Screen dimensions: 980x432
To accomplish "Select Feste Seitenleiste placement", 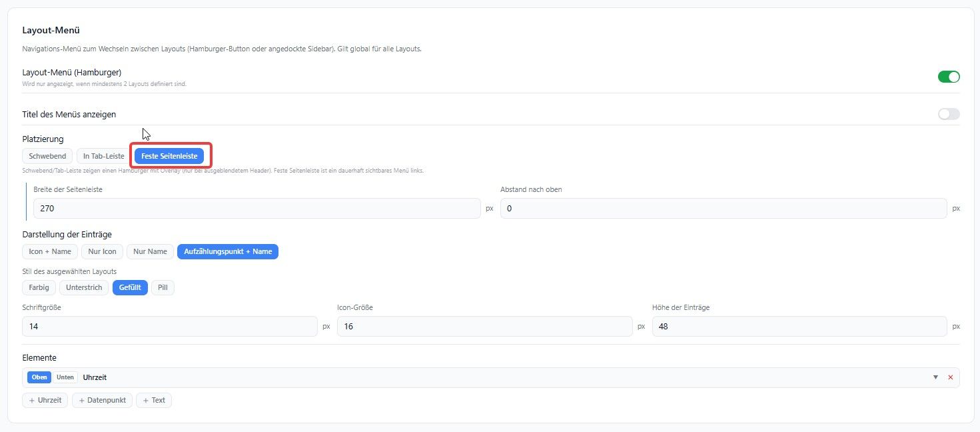I will click(169, 156).
